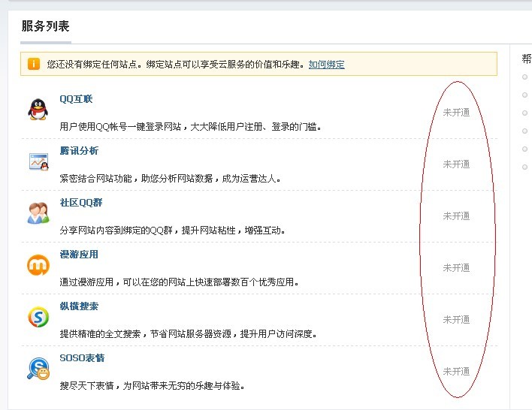Click the QQ penguin icon
The height and width of the screenshot is (410, 532).
pos(38,109)
